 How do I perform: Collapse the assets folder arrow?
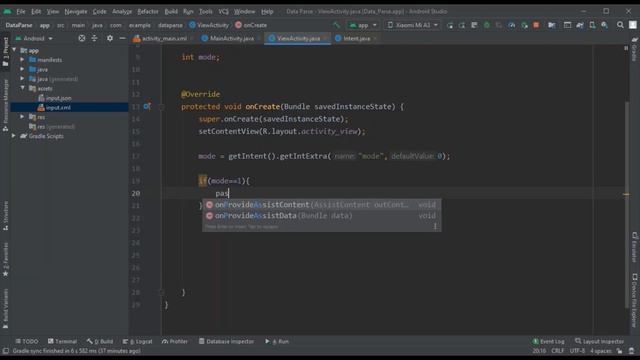pos(22,88)
